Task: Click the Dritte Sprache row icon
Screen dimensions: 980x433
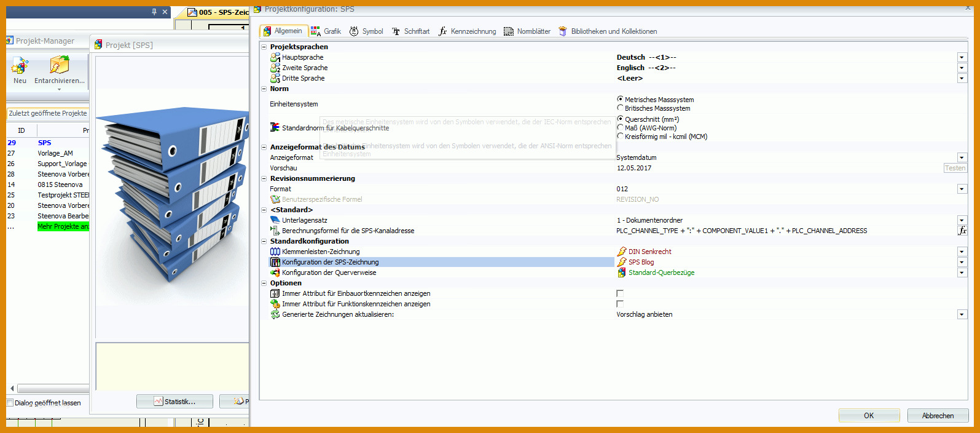Action: [275, 78]
